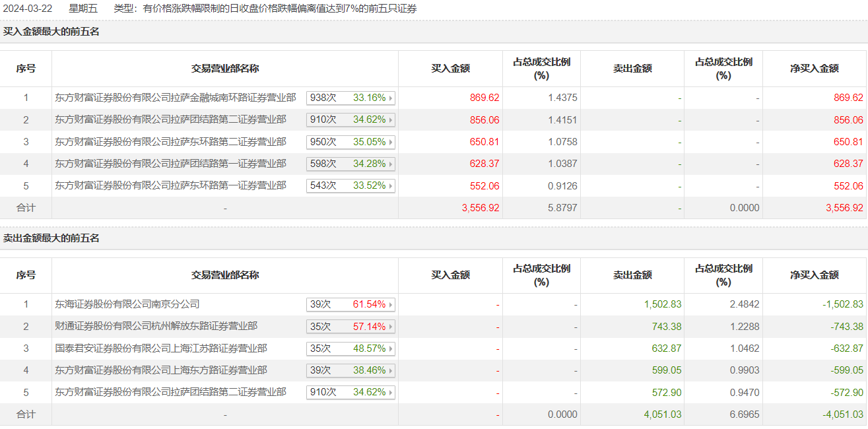This screenshot has height=429, width=868.
Task: Open the 598次 34.28% dropdown
Action: click(x=351, y=164)
